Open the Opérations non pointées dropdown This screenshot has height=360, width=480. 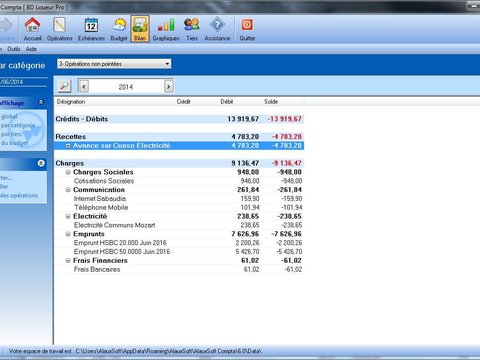(x=114, y=64)
